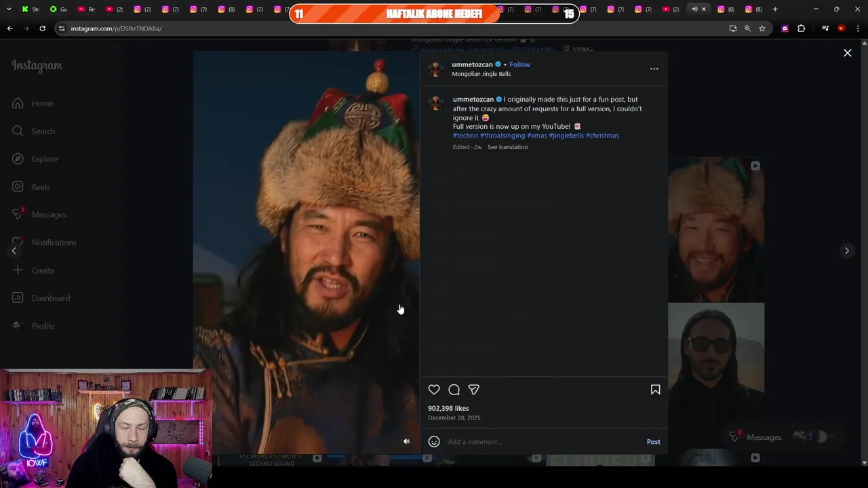Like the post with the heart icon
This screenshot has height=488, width=868.
[434, 390]
